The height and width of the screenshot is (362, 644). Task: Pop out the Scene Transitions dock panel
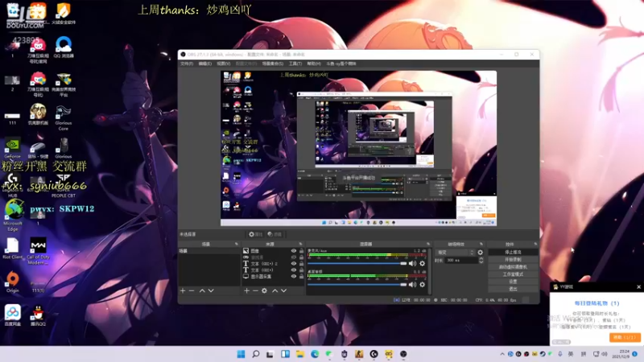coord(481,244)
